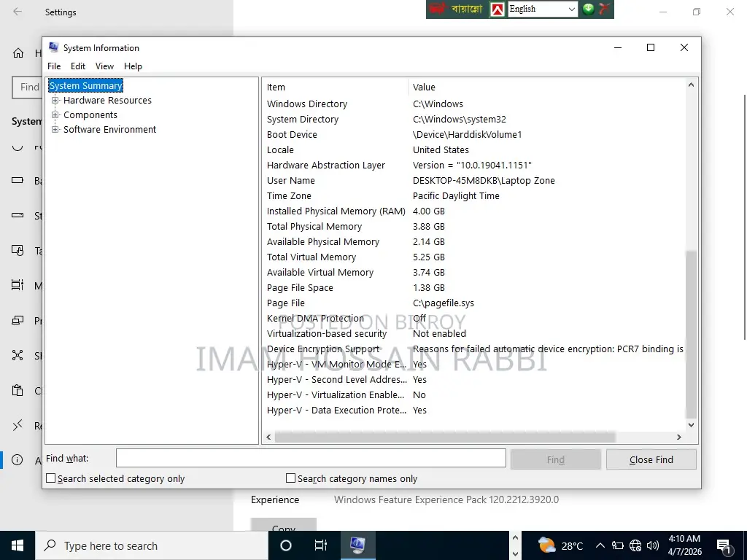Open the Clipboard icon in Settings sidebar
Screen dimensions: 747x560
(18, 391)
